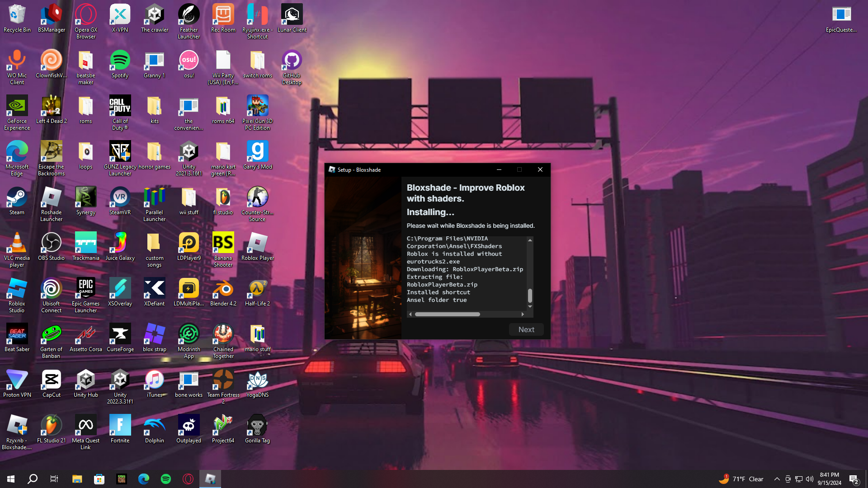Screen dimensions: 868x488
Task: Click the Next button in Bloxshade setup
Action: tap(526, 329)
